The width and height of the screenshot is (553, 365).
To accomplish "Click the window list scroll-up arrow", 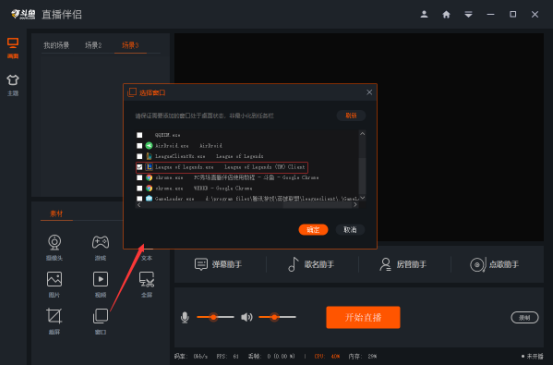I will click(x=362, y=134).
